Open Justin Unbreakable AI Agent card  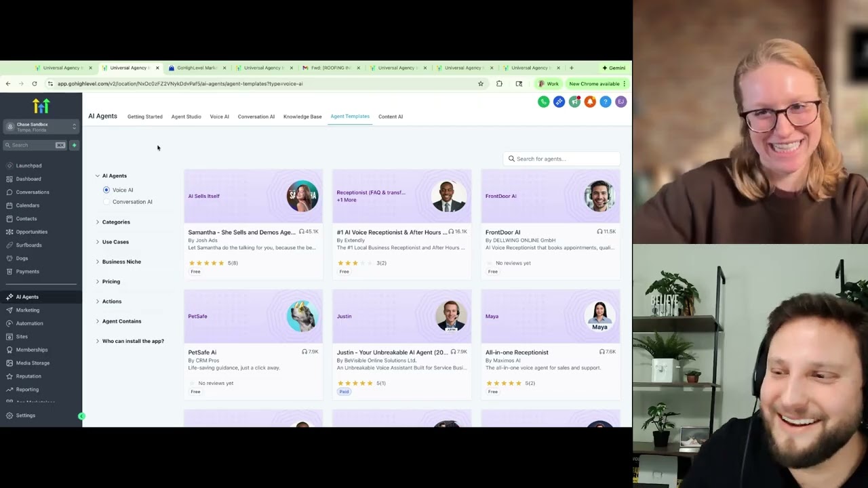point(401,344)
